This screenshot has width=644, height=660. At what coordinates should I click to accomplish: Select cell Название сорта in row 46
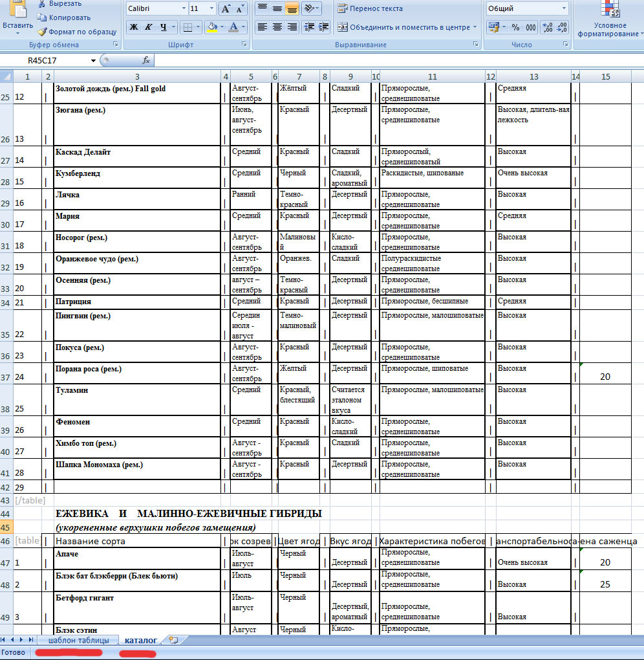pyautogui.click(x=137, y=542)
